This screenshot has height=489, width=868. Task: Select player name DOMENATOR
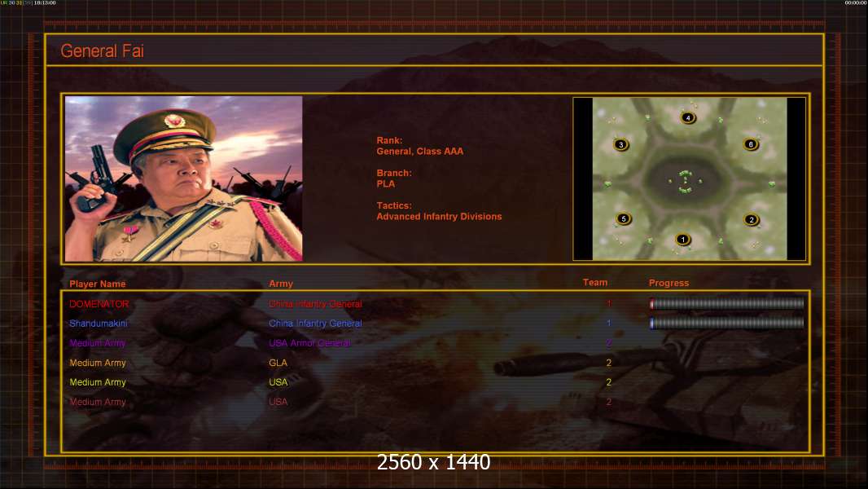point(99,304)
